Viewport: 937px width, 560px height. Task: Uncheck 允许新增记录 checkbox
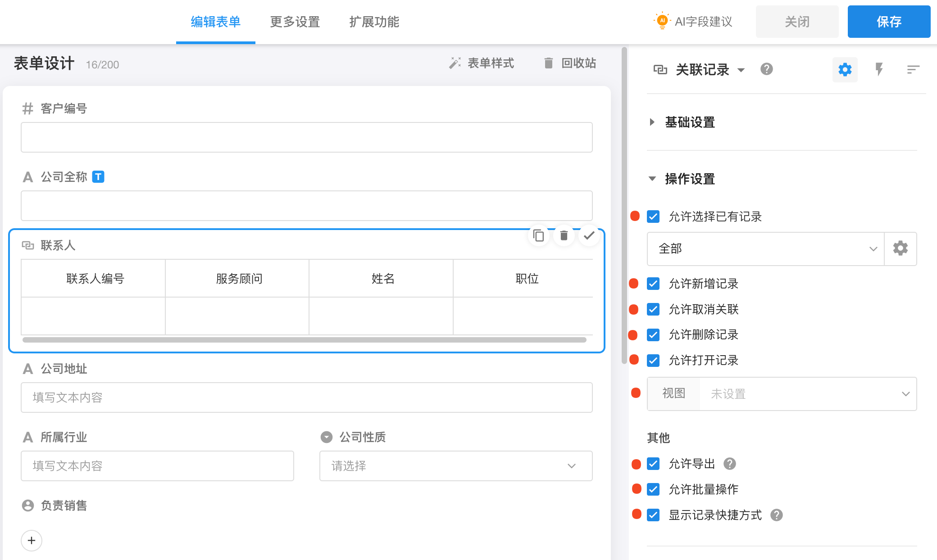(x=653, y=284)
